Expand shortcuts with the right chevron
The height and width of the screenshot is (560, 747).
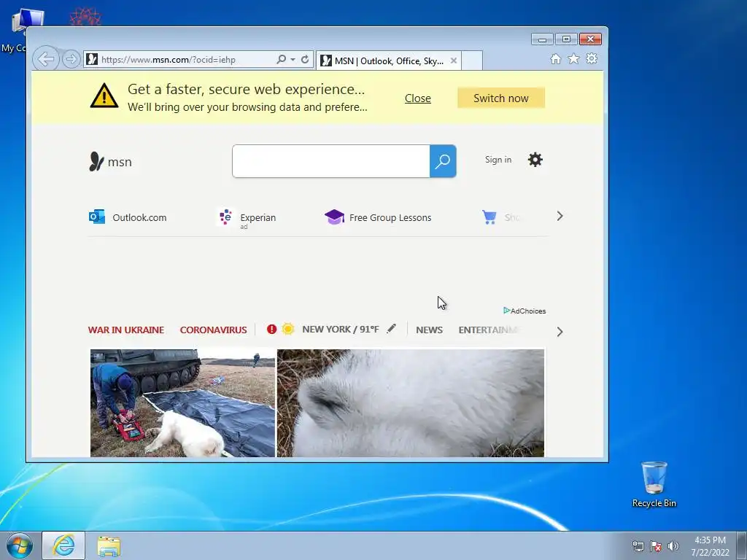(x=560, y=216)
